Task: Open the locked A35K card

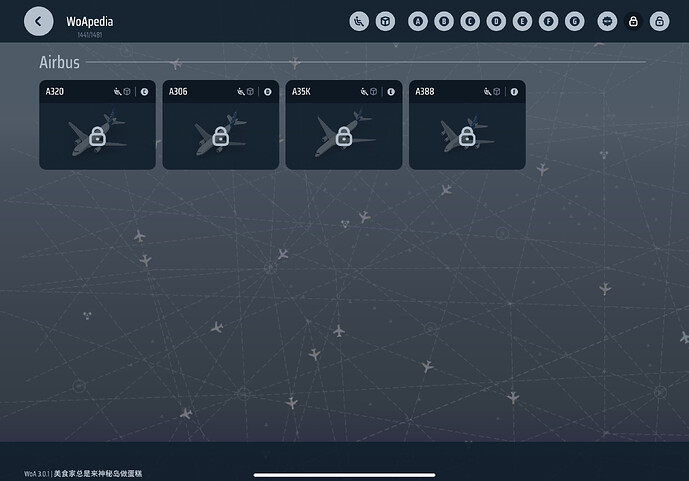Action: (344, 125)
